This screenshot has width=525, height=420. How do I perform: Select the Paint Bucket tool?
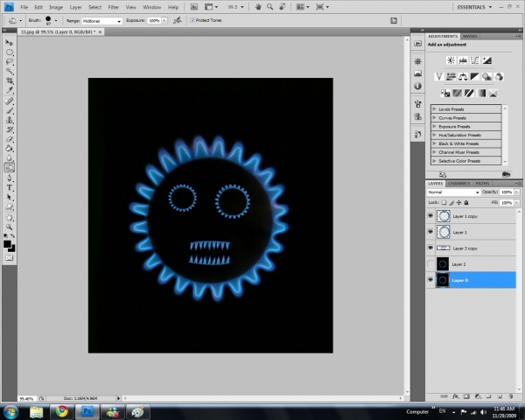click(x=10, y=149)
